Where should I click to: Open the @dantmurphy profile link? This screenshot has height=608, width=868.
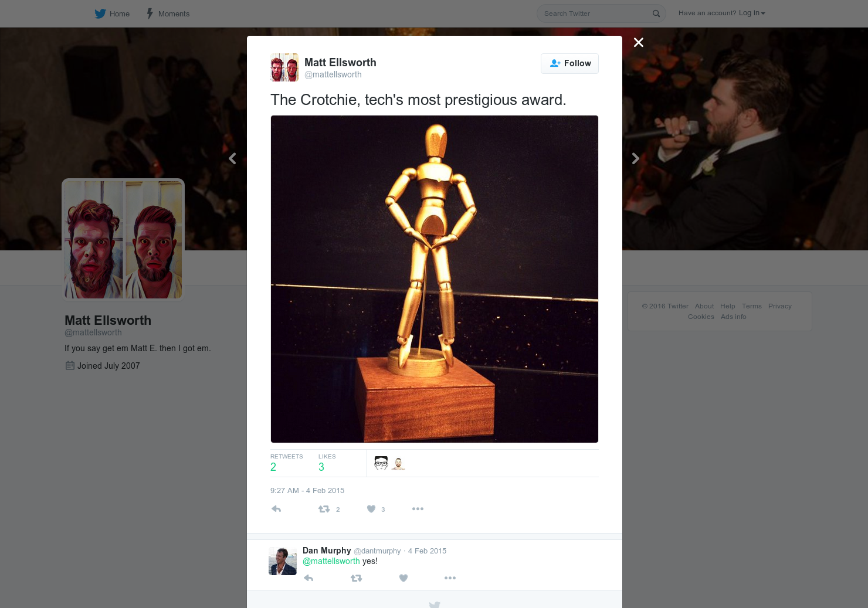tap(377, 551)
